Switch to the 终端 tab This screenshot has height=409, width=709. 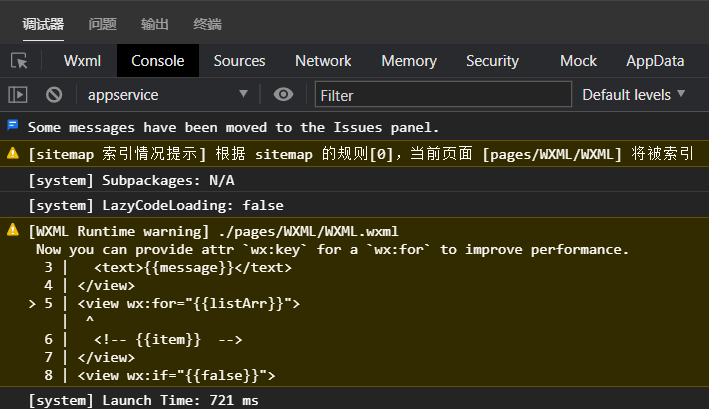click(207, 24)
